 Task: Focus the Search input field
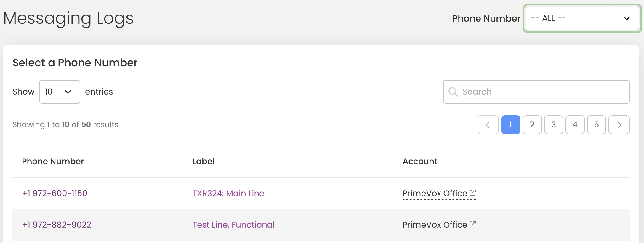[x=536, y=92]
